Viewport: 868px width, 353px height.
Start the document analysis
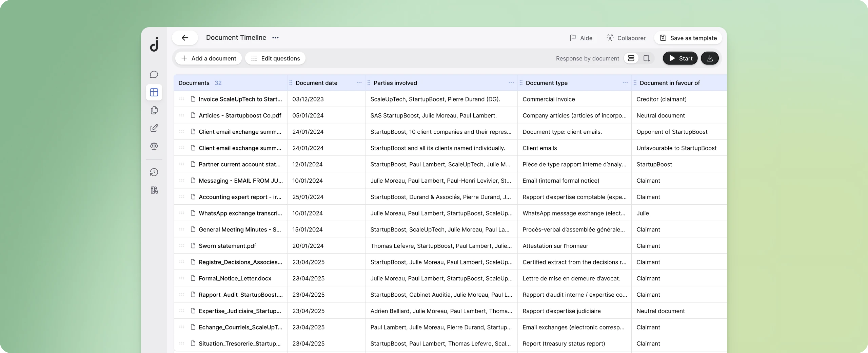[680, 58]
